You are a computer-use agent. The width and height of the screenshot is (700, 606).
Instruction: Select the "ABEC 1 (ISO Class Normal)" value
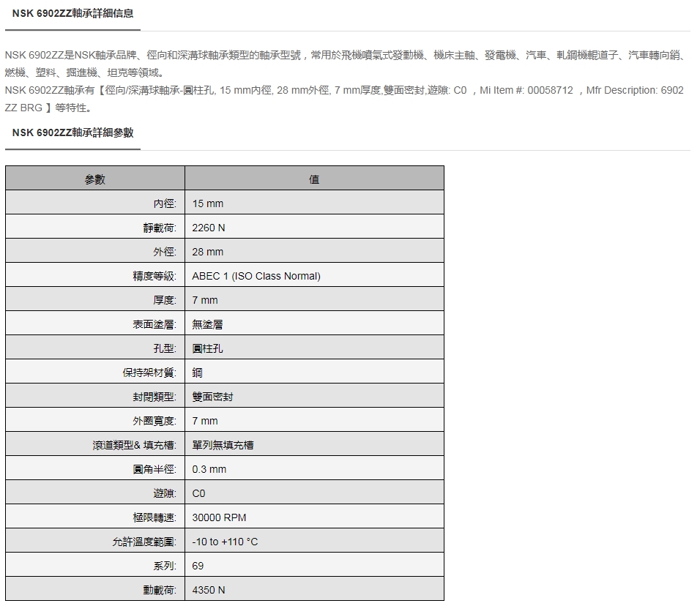point(256,276)
